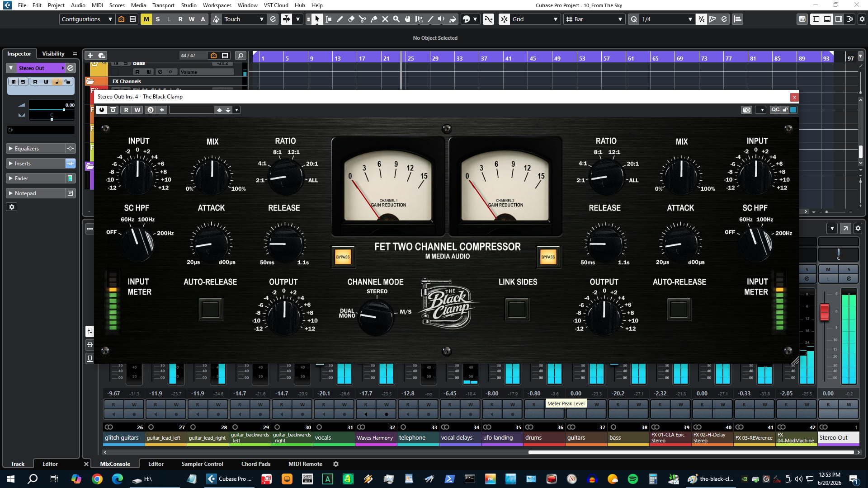Select the telephone mixer channel
Image resolution: width=868 pixels, height=488 pixels.
[x=418, y=438]
